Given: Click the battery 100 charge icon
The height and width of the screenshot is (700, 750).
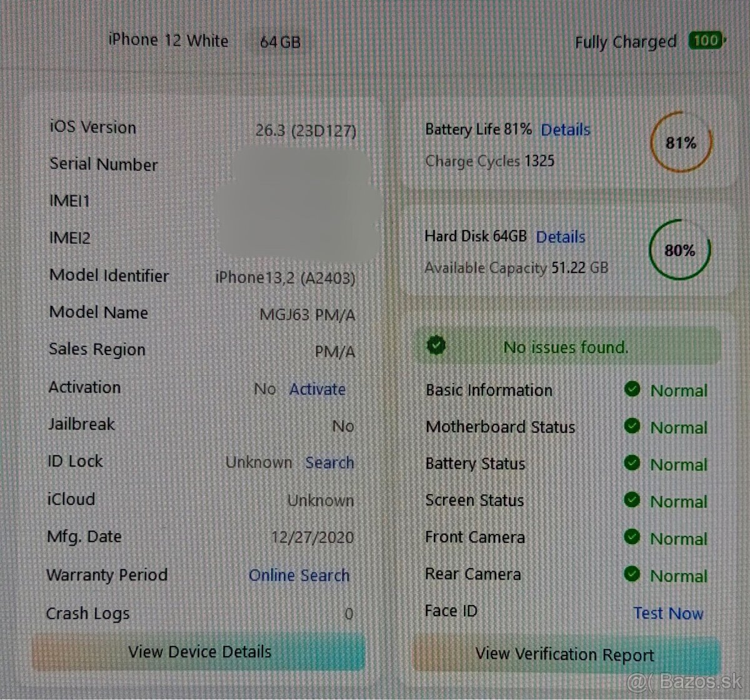Looking at the screenshot, I should tap(706, 41).
